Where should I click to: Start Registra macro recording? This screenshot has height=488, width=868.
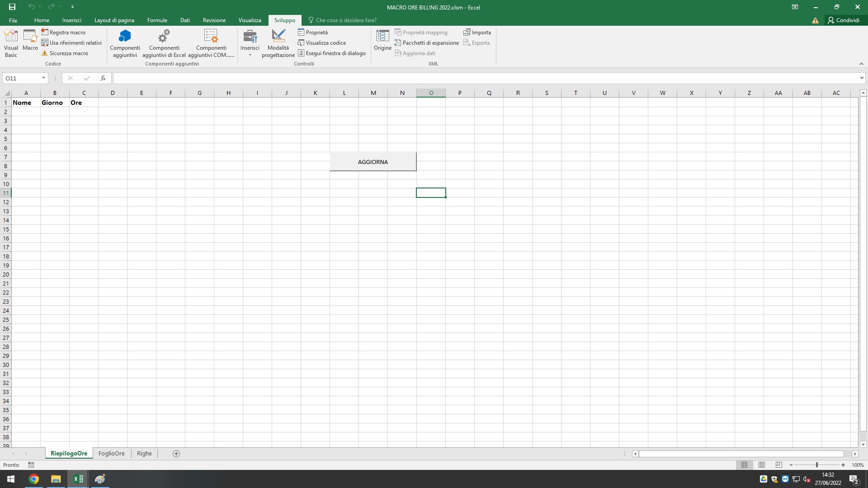tap(63, 33)
